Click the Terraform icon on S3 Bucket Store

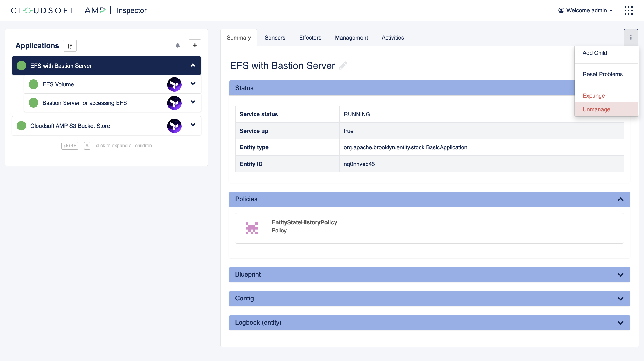174,126
